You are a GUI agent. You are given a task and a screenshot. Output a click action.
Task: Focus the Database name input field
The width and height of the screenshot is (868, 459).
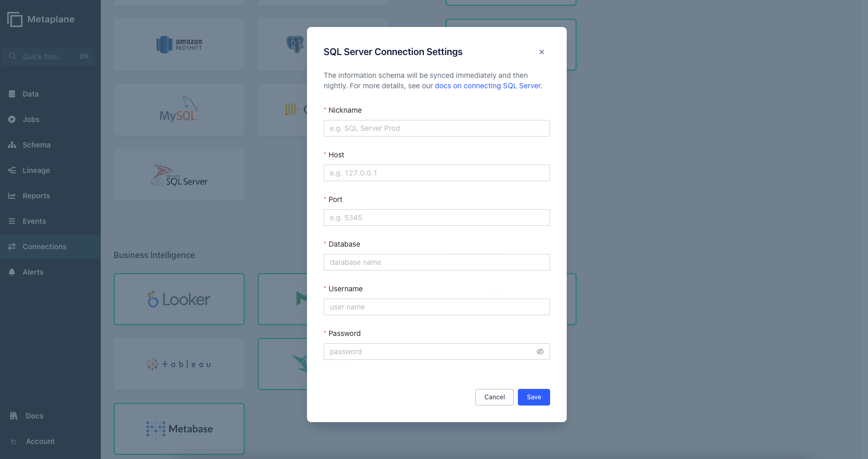coord(437,262)
